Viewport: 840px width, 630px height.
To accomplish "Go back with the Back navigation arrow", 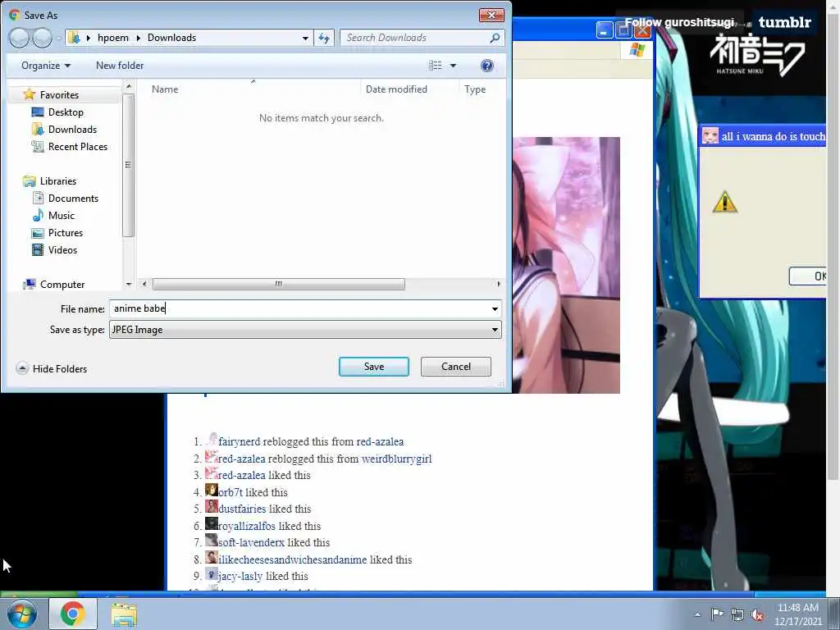I will [x=19, y=38].
